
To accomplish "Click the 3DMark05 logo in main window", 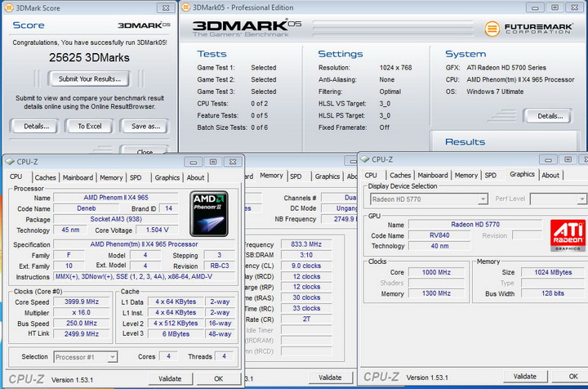I will click(x=247, y=28).
